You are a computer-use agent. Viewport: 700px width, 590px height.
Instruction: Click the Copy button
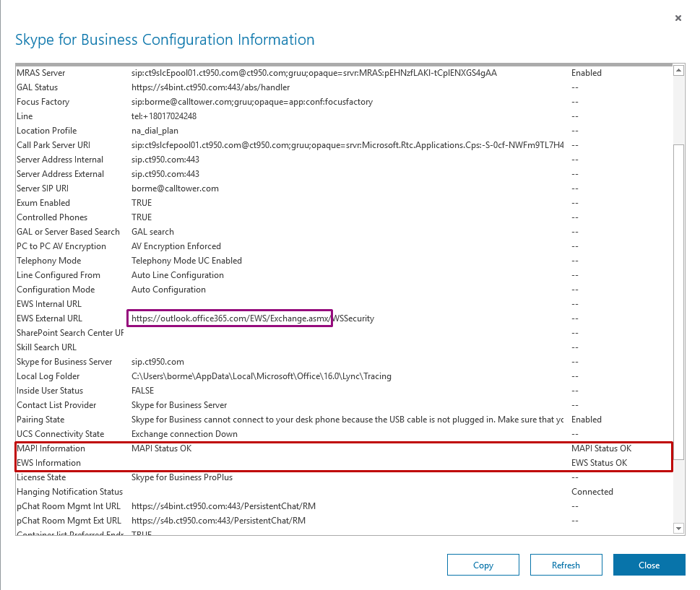(x=483, y=565)
